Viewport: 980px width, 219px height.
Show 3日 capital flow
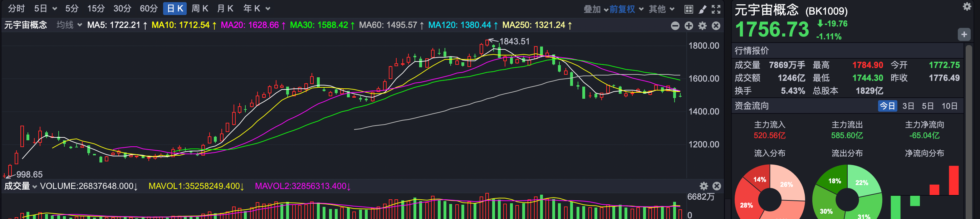[x=908, y=106]
